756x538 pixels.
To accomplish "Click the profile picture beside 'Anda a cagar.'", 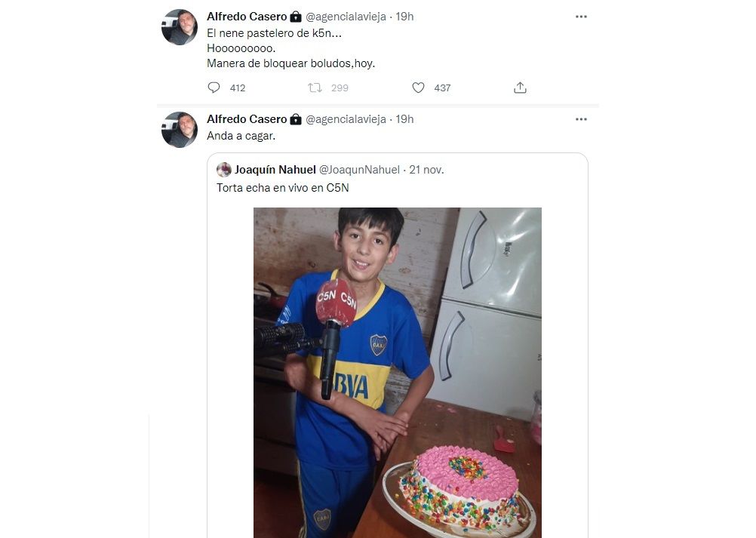I will coord(180,130).
